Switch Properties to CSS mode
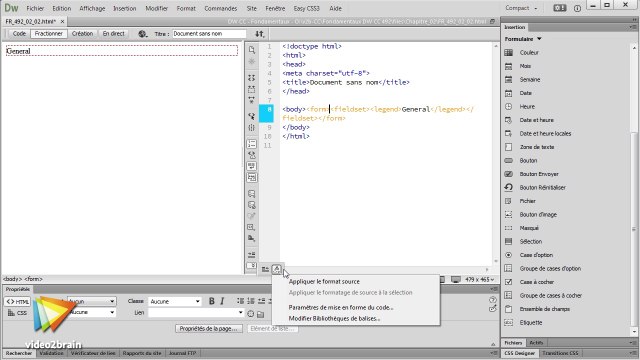Viewport: 640px width, 360px height. pyautogui.click(x=17, y=313)
